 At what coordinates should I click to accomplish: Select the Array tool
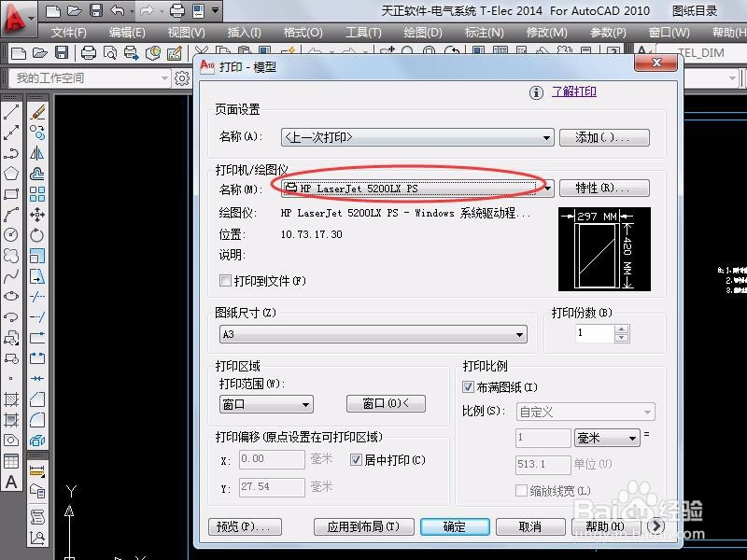pyautogui.click(x=37, y=194)
